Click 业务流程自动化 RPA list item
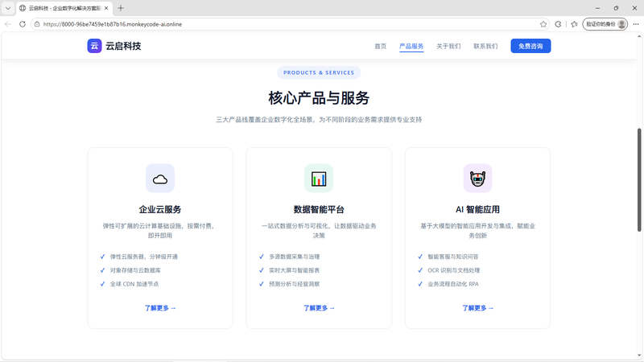 453,284
